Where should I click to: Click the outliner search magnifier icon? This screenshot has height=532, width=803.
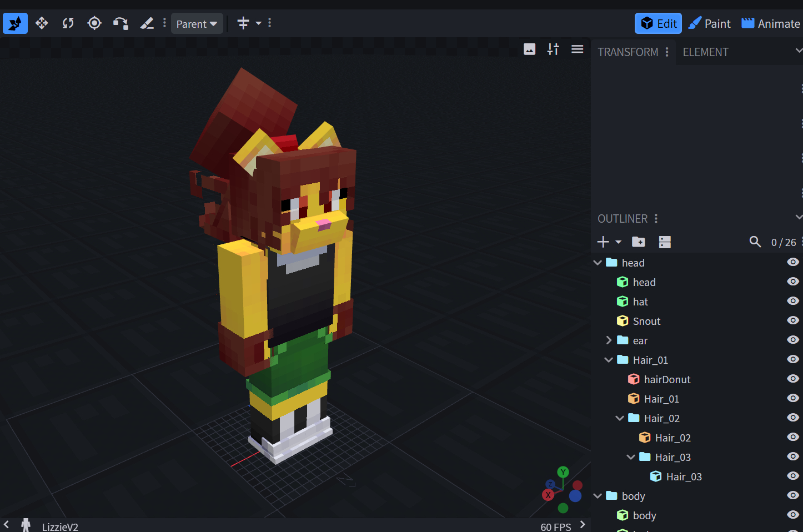(755, 242)
